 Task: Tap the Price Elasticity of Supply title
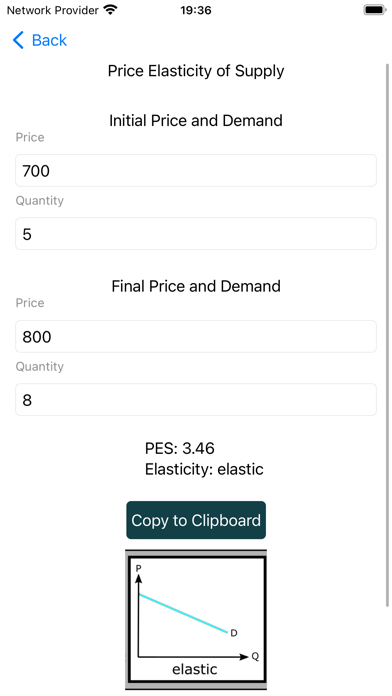196,71
